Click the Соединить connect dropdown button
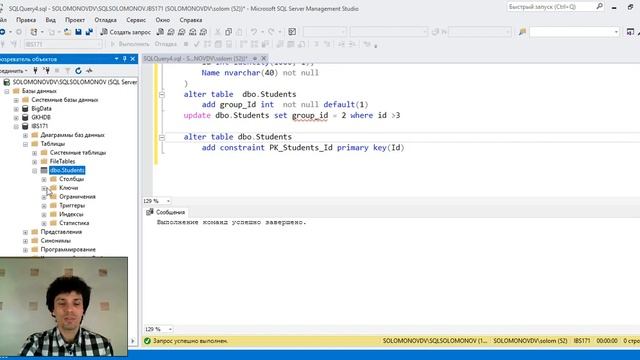 tap(13, 71)
